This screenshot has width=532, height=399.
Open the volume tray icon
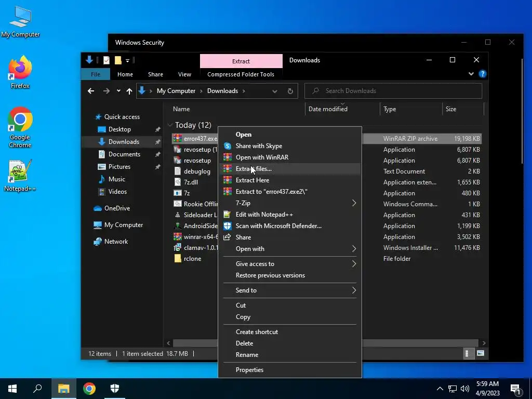pos(465,389)
